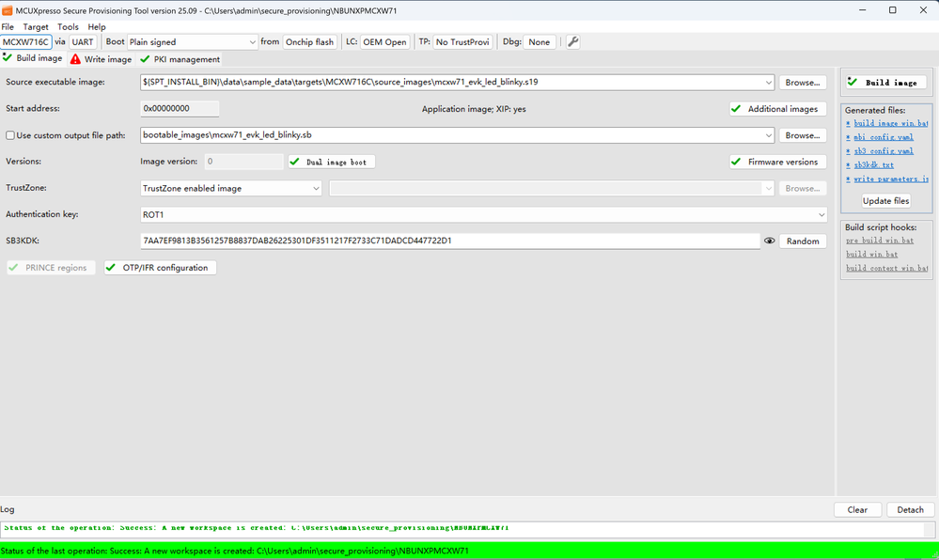Screen dimensions: 939x560
Task: Open the build_win.bat script hook
Action: pyautogui.click(x=871, y=254)
